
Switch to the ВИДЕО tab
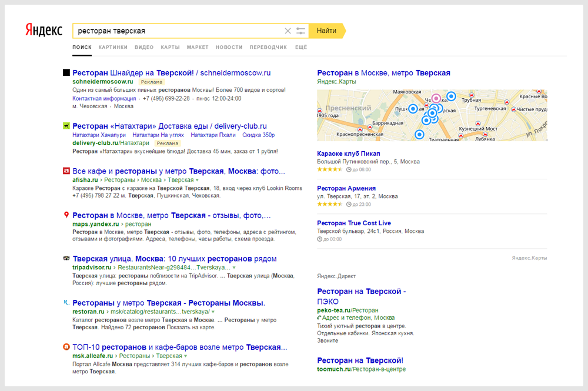coord(144,47)
